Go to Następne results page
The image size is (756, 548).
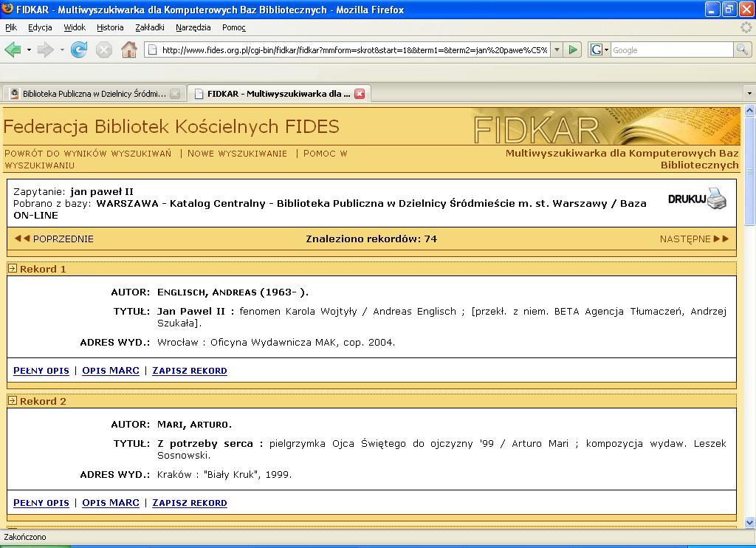(x=694, y=239)
